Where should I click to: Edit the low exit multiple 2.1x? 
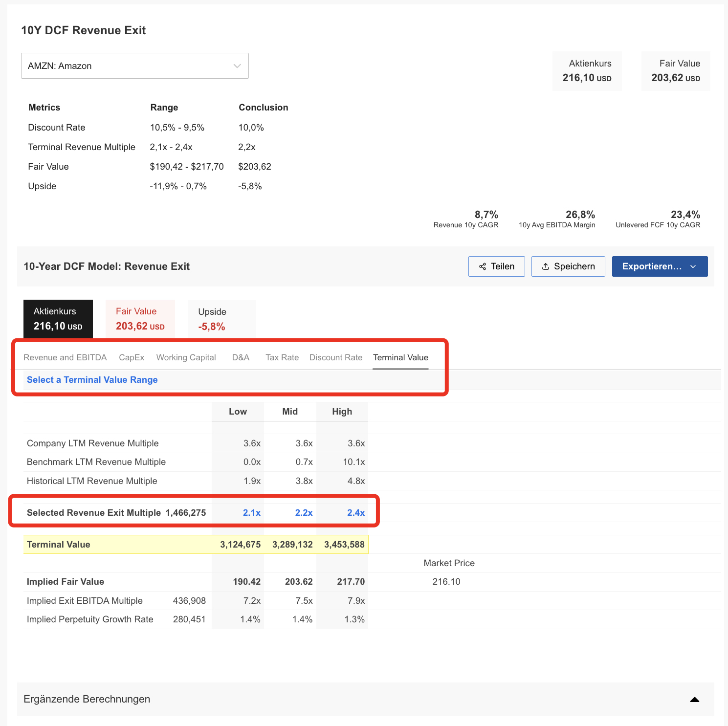252,513
